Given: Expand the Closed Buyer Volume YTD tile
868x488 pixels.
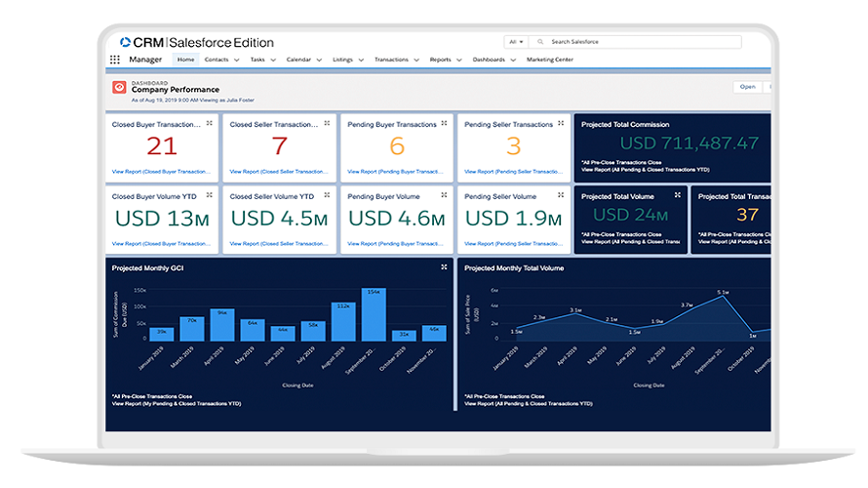Looking at the screenshot, I should coord(210,195).
